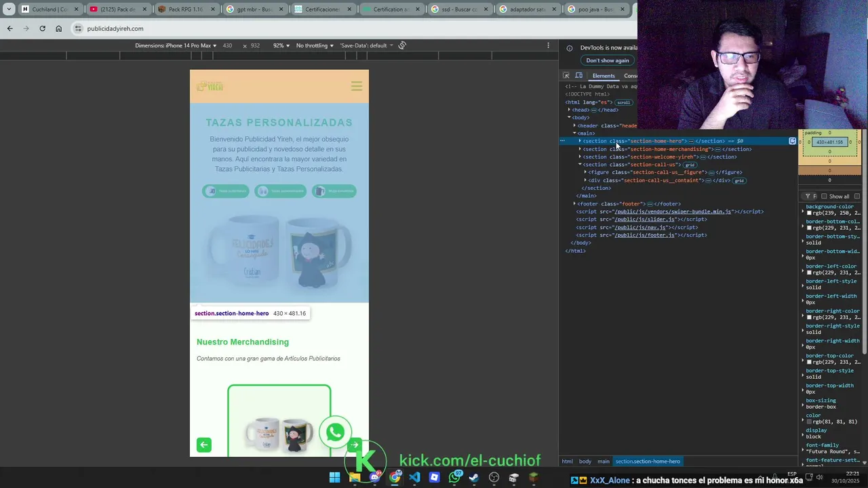Click the green WhatsApp floating button
868x488 pixels.
[x=335, y=432]
